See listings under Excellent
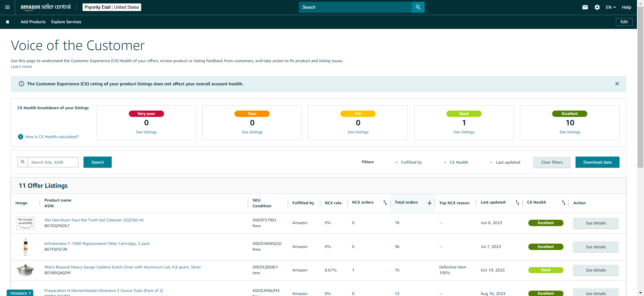 [x=570, y=132]
